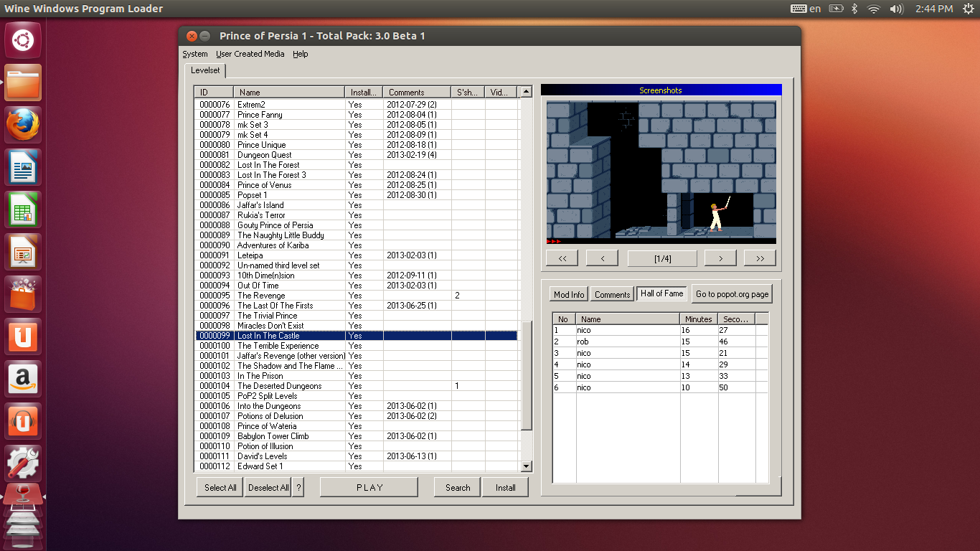This screenshot has height=551, width=980.
Task: Open the Files manager in the launcher
Action: click(23, 82)
